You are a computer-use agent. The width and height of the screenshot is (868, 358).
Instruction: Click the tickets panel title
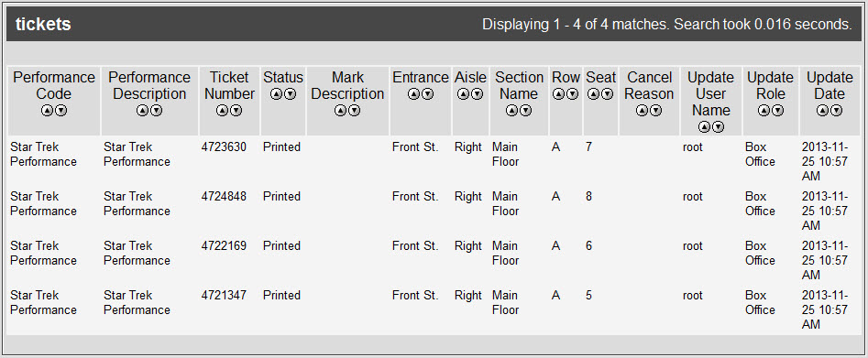tap(43, 25)
